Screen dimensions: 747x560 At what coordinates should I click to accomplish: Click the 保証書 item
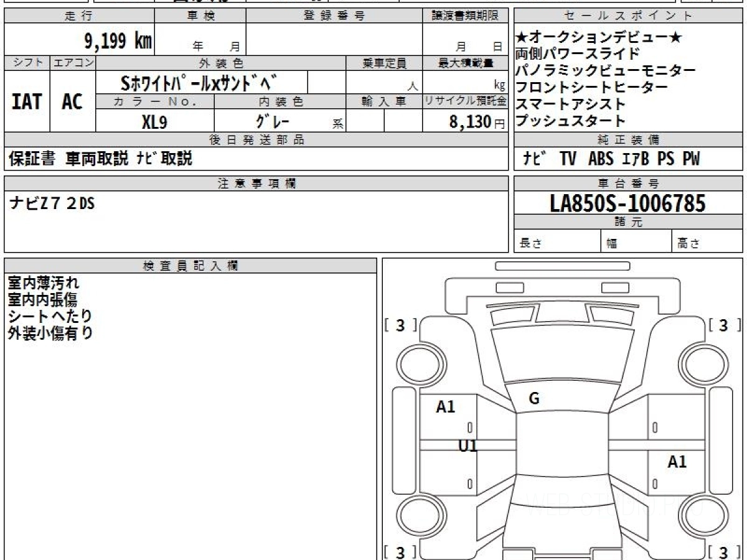[x=32, y=159]
